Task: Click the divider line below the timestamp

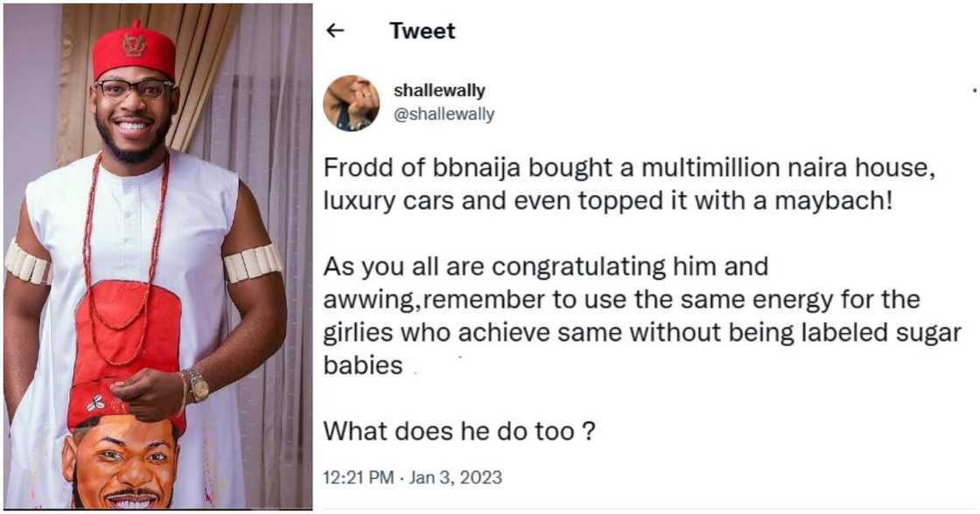Action: [x=647, y=507]
